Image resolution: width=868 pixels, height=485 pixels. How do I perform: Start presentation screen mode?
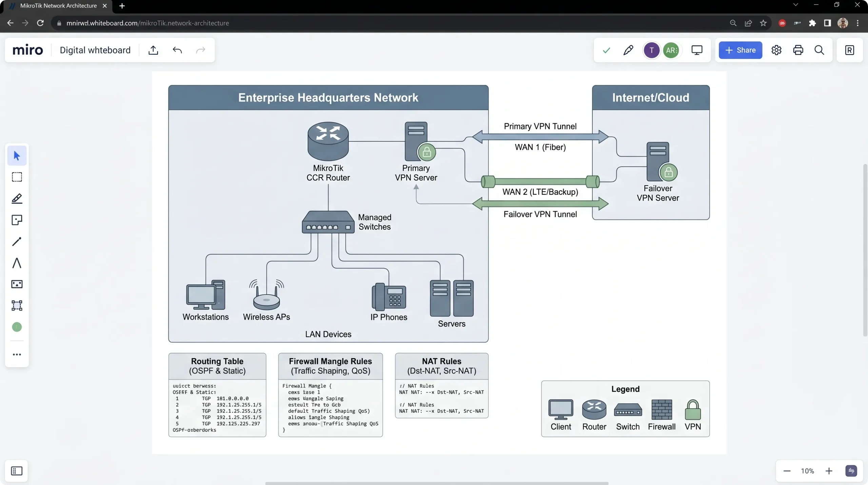[x=697, y=50]
